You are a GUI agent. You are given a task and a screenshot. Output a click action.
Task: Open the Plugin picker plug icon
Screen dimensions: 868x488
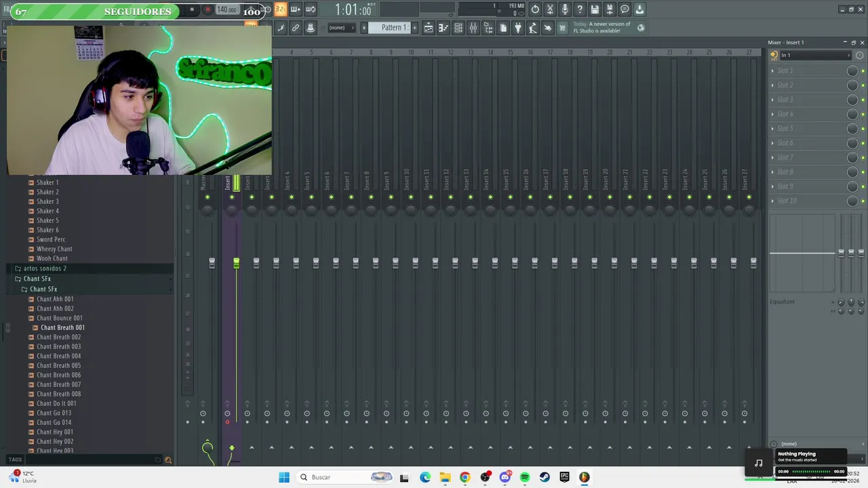pos(518,28)
